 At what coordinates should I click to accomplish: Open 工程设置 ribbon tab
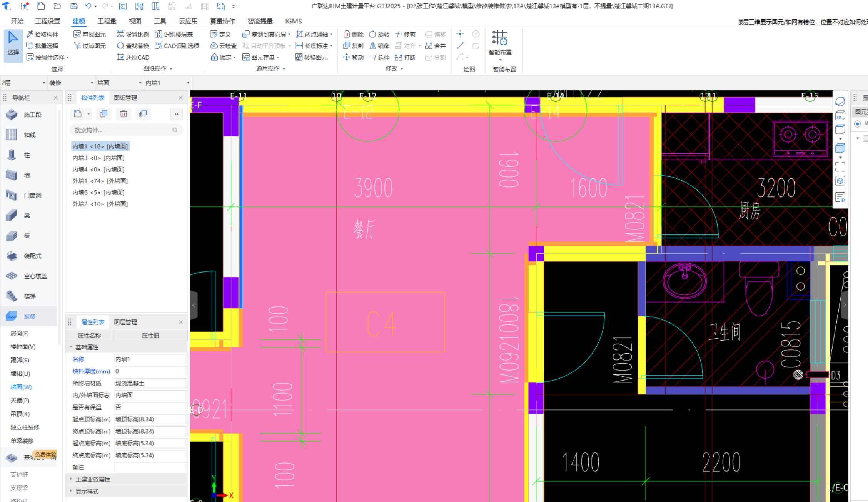[x=48, y=21]
